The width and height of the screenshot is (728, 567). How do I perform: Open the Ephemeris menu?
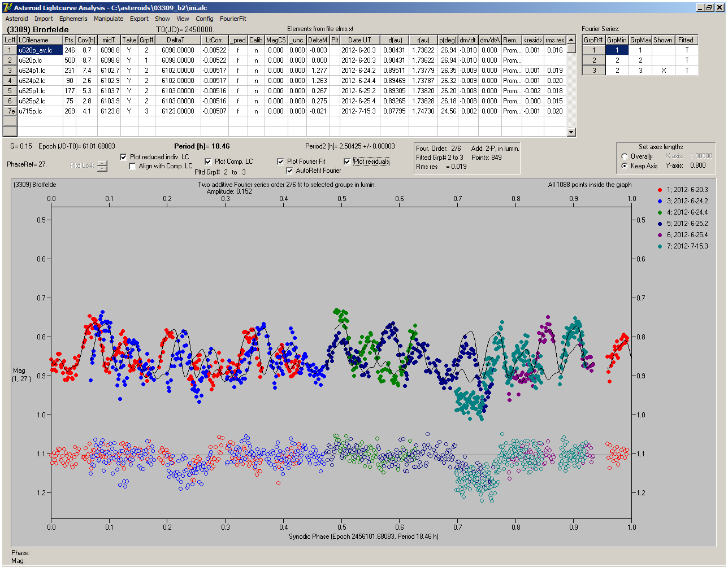coord(73,19)
